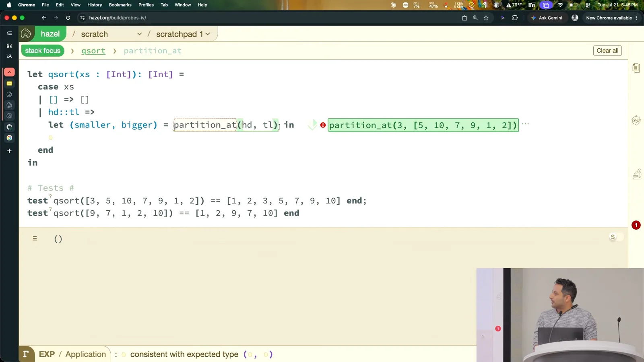Click the speaker webcam video thumbnail

coord(560,315)
